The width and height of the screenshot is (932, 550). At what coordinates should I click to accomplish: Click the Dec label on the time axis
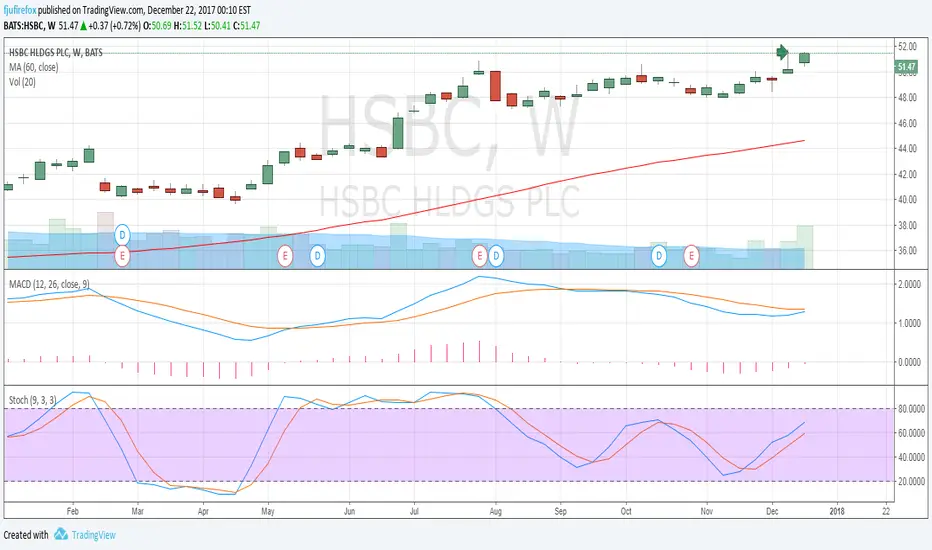tap(772, 511)
